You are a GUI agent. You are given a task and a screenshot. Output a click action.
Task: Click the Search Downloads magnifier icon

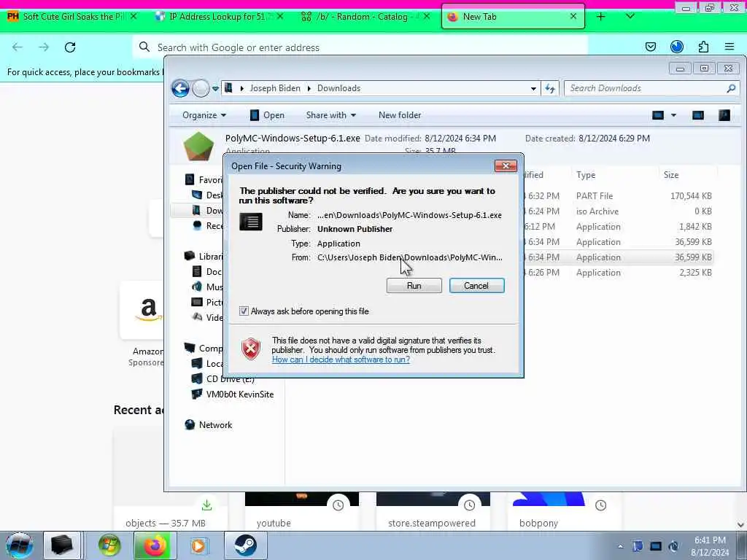click(x=731, y=88)
